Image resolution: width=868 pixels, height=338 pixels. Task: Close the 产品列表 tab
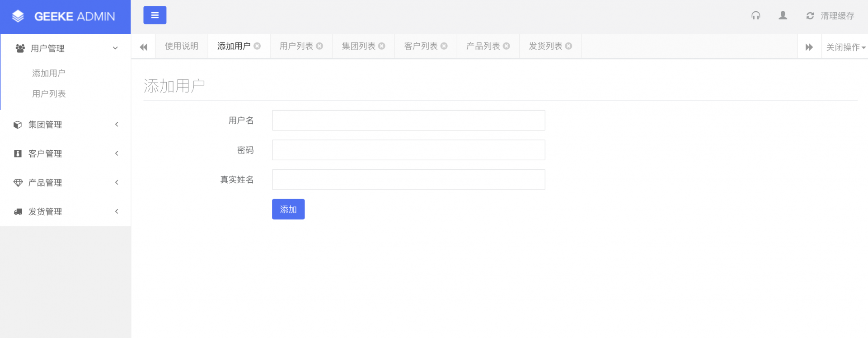[x=507, y=46]
